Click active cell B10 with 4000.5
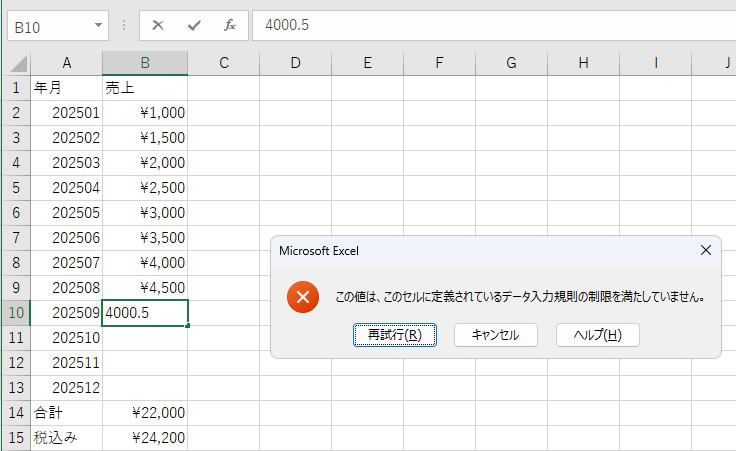The height and width of the screenshot is (451, 736). point(145,313)
